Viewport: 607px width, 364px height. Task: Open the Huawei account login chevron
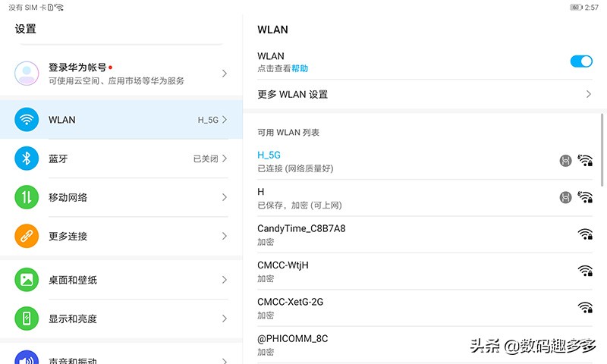click(x=225, y=74)
